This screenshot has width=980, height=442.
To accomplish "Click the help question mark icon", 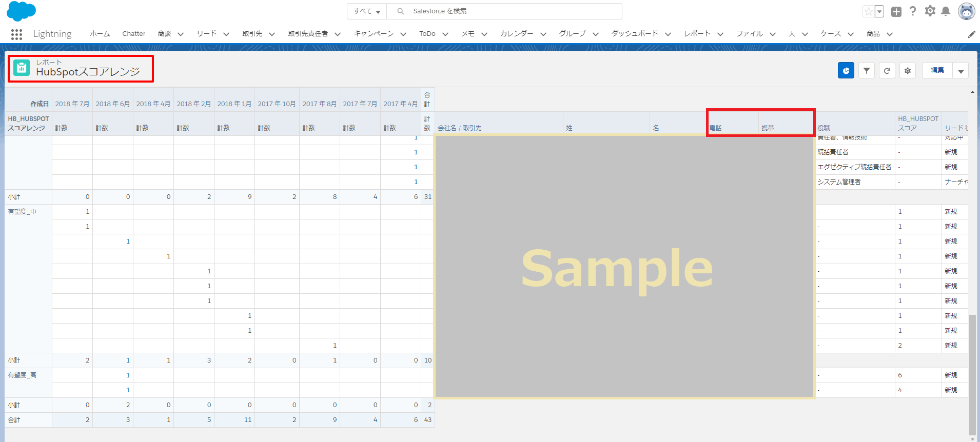I will [913, 11].
